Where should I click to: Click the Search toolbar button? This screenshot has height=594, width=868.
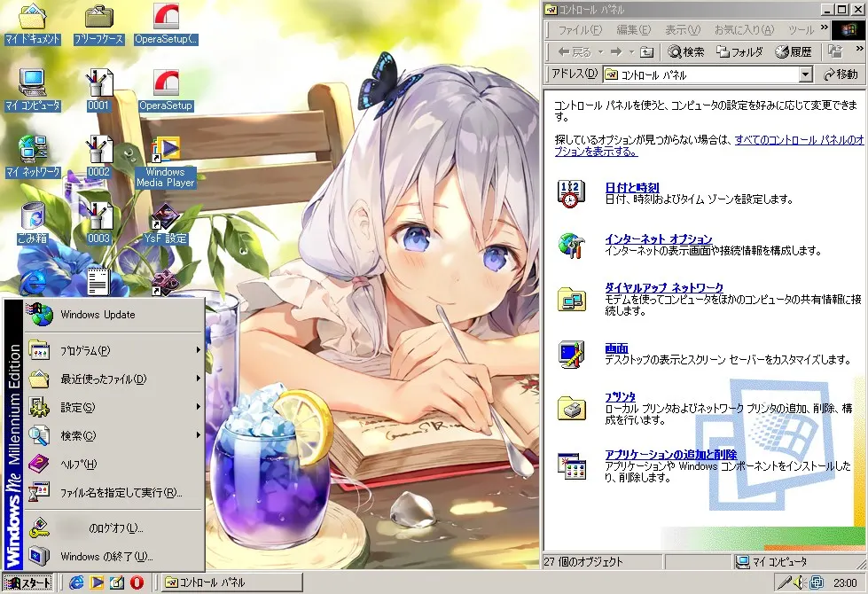click(686, 52)
